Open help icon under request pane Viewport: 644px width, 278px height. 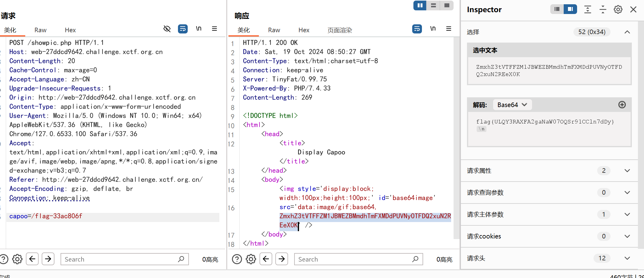[4, 259]
